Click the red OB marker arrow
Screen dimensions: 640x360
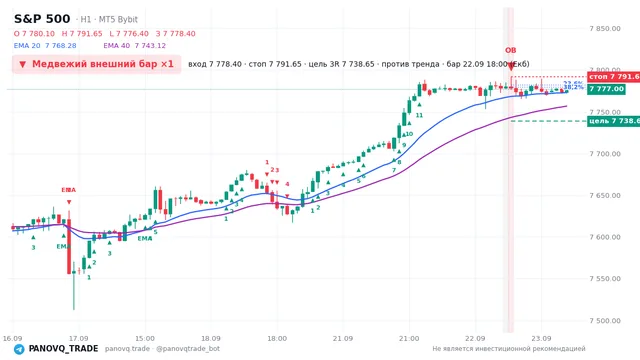511,67
